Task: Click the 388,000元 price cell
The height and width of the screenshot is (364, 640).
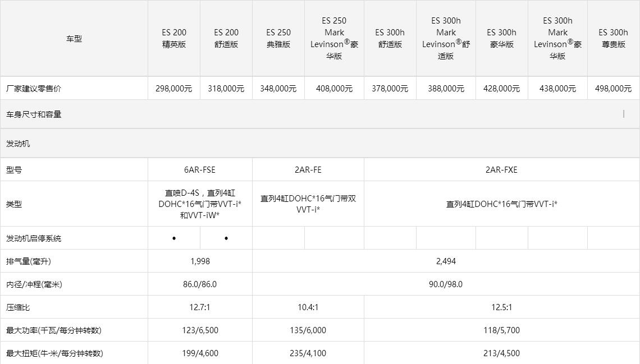Action: (446, 89)
